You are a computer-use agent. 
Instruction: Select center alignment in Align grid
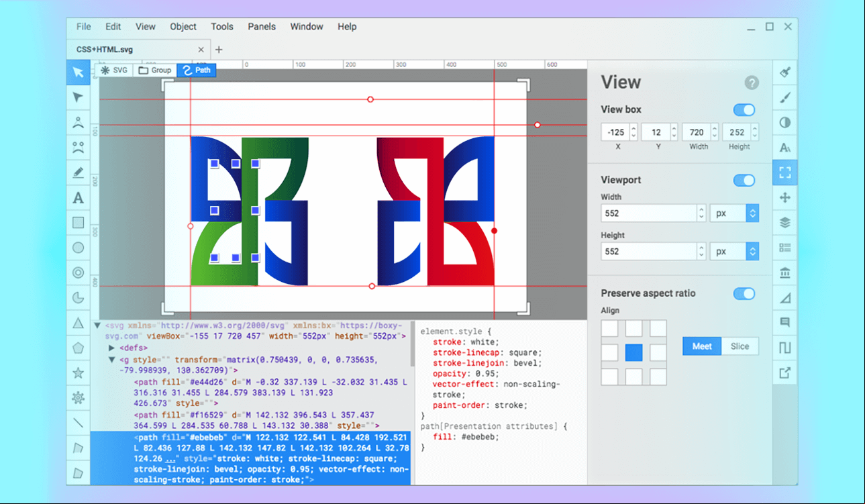coord(633,352)
